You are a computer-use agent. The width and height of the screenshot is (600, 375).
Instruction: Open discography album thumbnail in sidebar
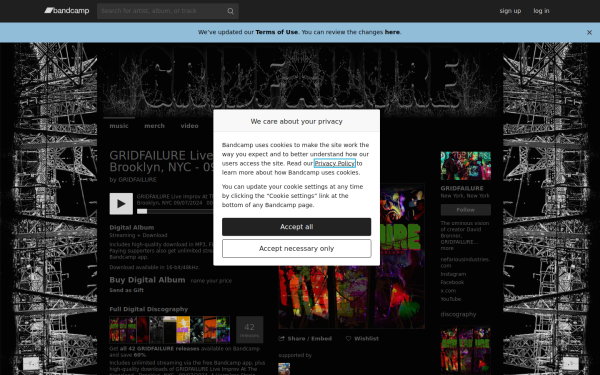[466, 350]
